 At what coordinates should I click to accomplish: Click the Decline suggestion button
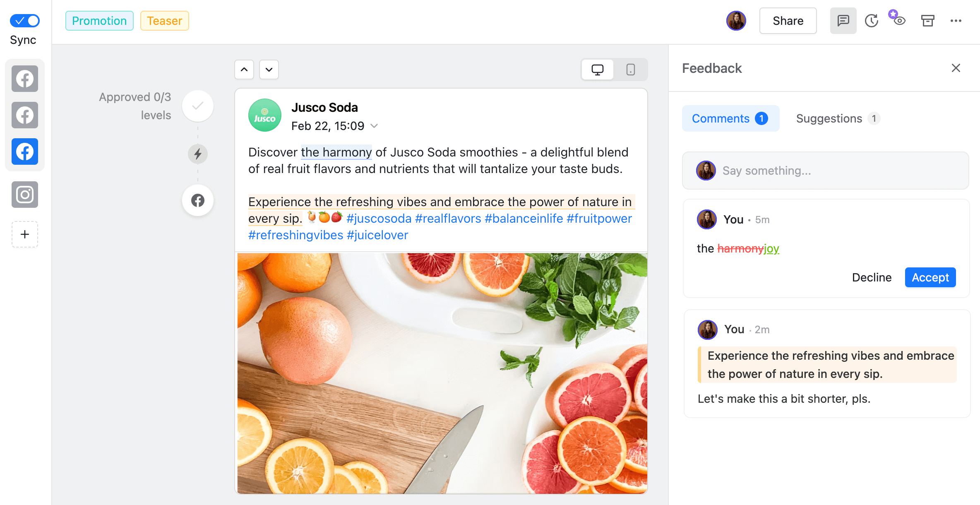click(872, 277)
